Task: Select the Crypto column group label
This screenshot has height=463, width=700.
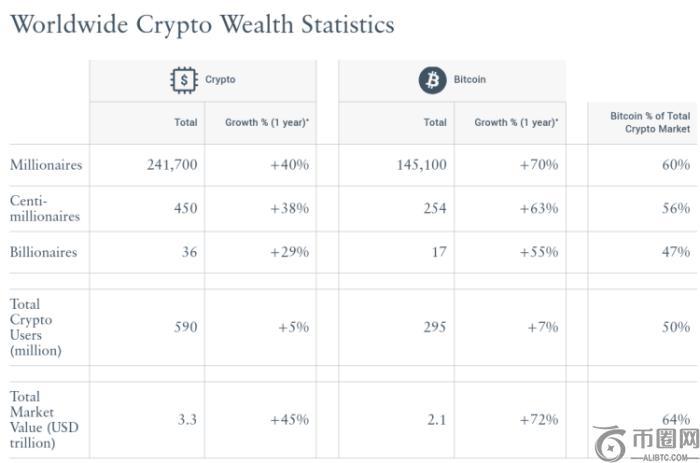Action: [x=221, y=79]
